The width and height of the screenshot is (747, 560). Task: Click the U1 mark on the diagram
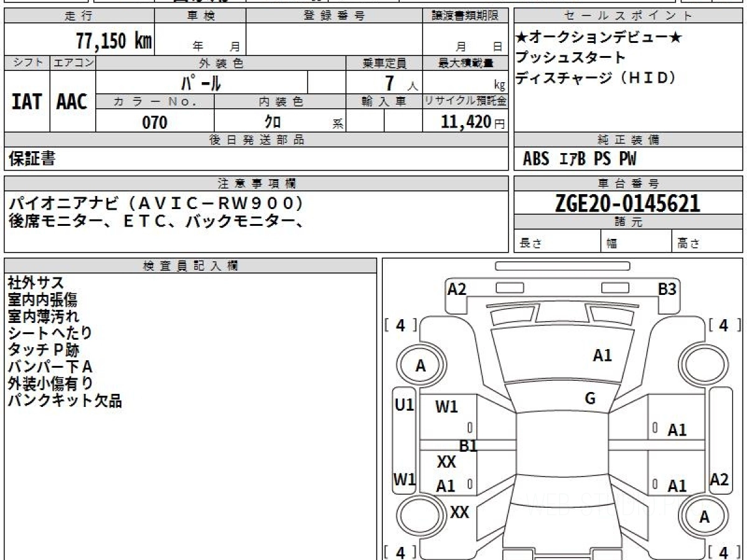[x=405, y=405]
